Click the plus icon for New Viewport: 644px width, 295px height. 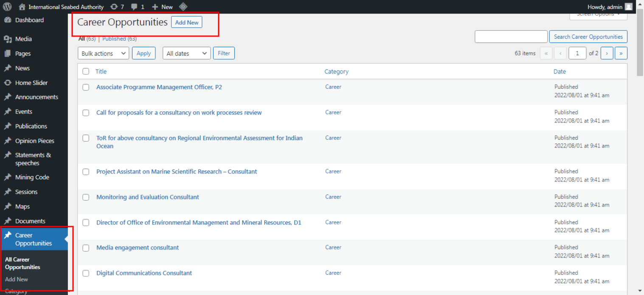[x=155, y=7]
